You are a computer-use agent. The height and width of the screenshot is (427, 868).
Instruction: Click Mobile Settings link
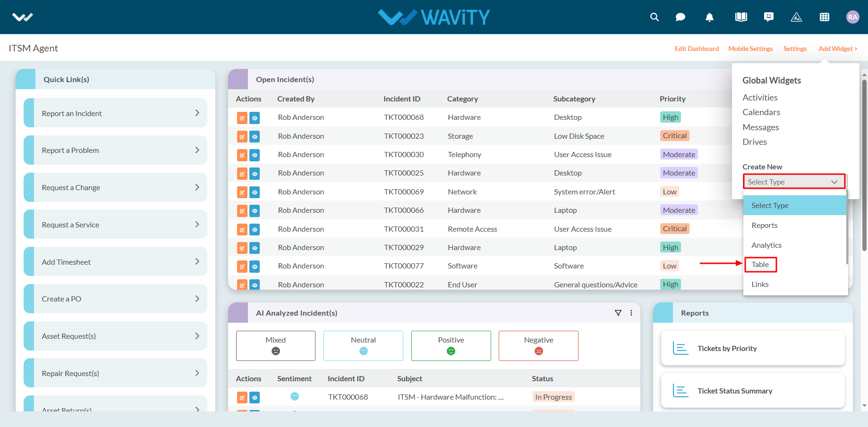[750, 49]
